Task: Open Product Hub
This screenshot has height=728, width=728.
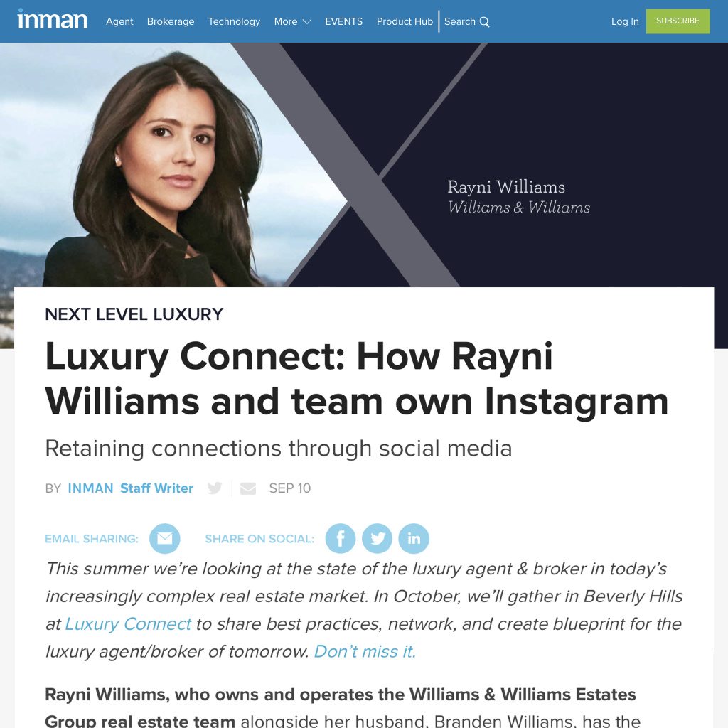Action: pos(405,22)
